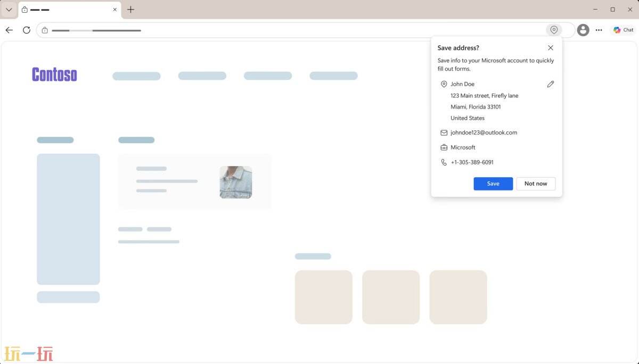Open the tab list dropdown chevron
Image resolution: width=639 pixels, height=364 pixels.
coord(9,10)
